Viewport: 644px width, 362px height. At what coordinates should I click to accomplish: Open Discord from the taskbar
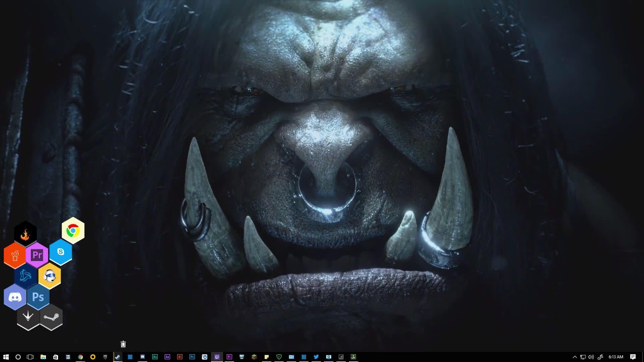click(143, 357)
